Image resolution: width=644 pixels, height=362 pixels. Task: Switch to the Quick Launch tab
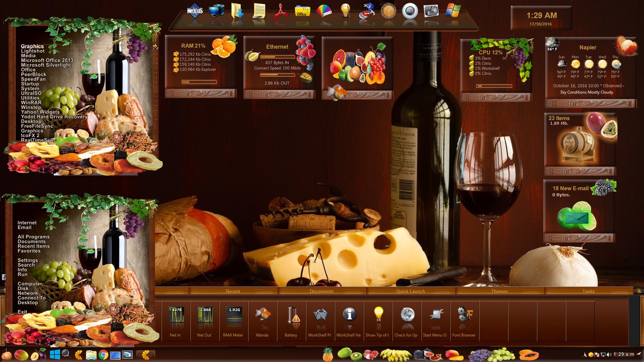tap(410, 291)
